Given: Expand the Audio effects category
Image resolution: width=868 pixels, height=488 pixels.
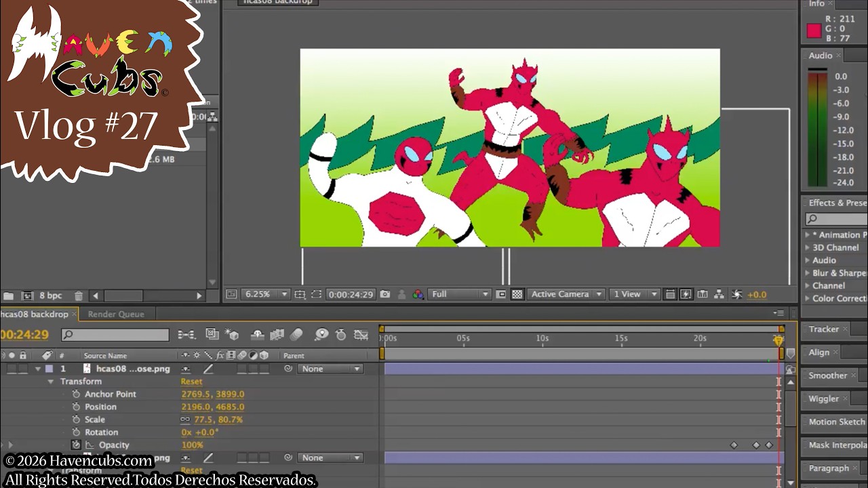Looking at the screenshot, I should [808, 260].
